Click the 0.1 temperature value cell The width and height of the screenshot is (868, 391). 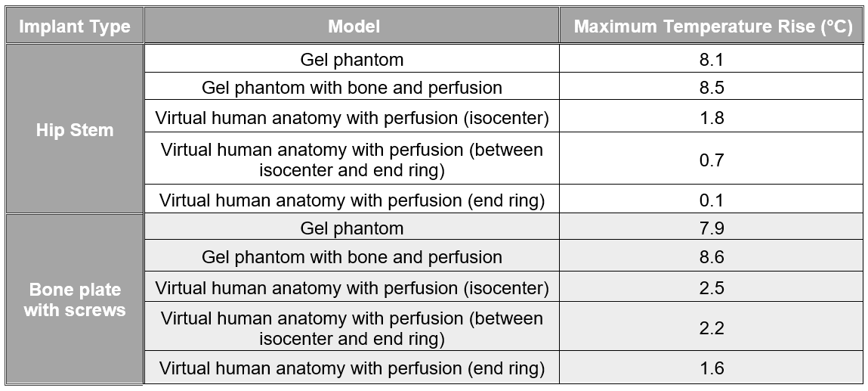pos(712,200)
